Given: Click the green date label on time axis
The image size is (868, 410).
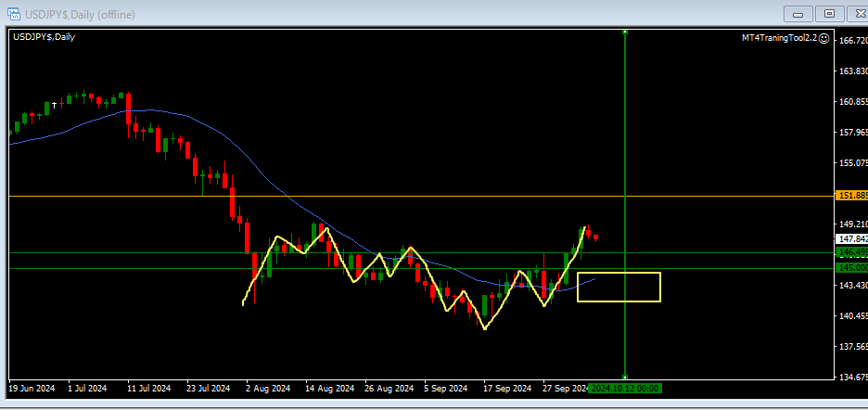Looking at the screenshot, I should point(625,388).
